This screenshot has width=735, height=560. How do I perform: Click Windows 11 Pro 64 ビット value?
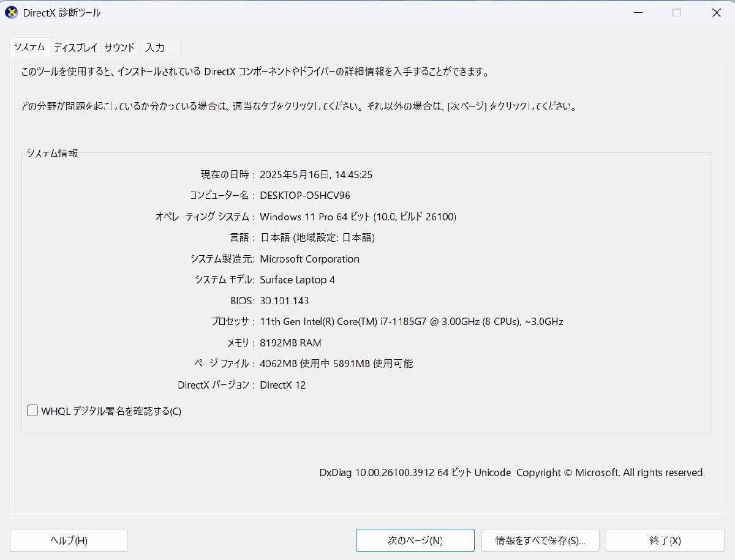tap(358, 217)
